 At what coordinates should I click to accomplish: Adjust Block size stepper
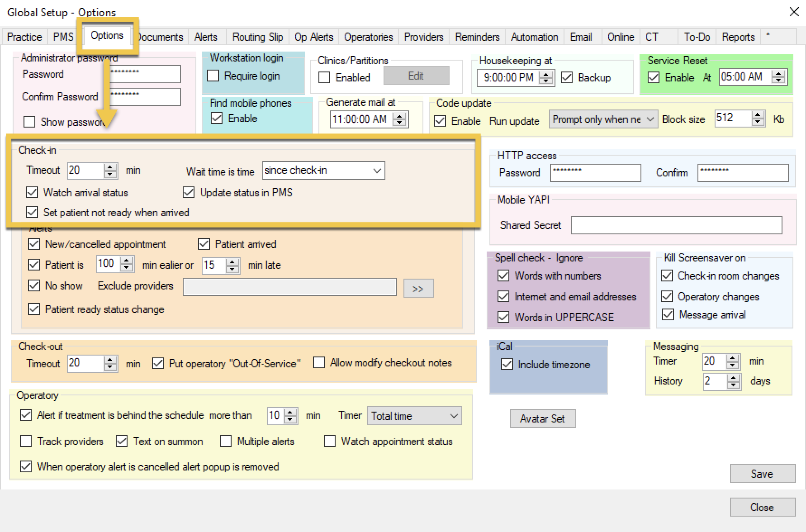[x=758, y=119]
